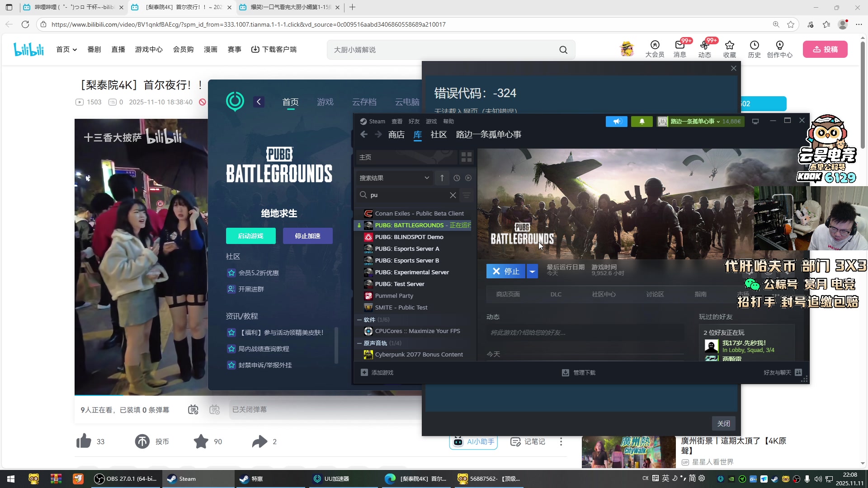Click 关闭 button on error dialog
This screenshot has width=868, height=488.
(x=723, y=423)
